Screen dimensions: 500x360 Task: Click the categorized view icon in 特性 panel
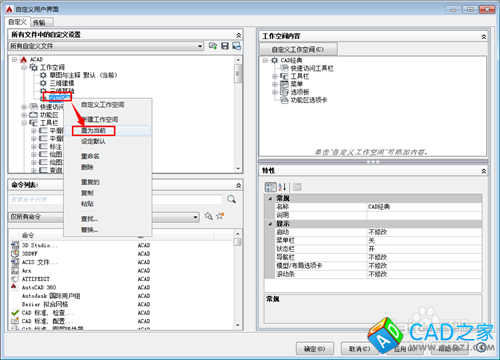tap(270, 187)
